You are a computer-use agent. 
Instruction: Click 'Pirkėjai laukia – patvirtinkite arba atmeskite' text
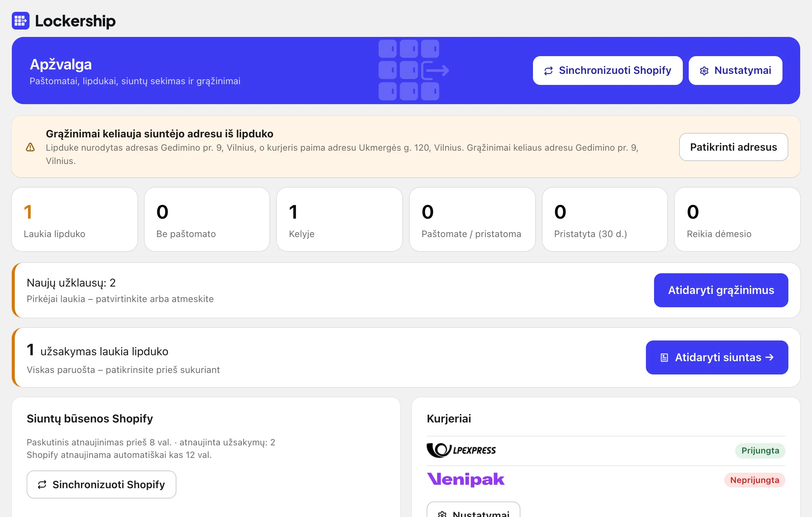point(120,299)
